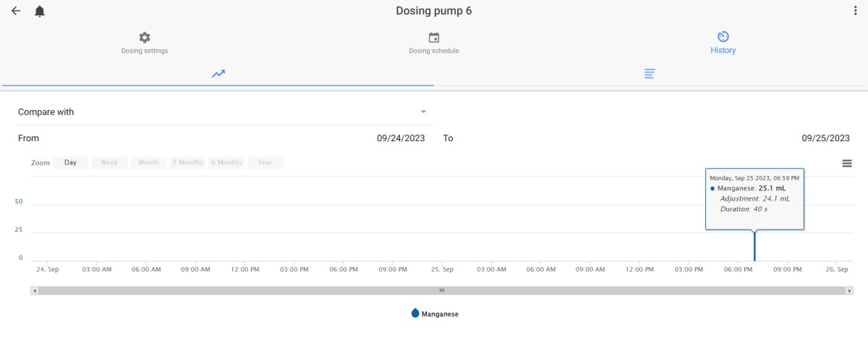Switch to the trend chart view tab

218,74
